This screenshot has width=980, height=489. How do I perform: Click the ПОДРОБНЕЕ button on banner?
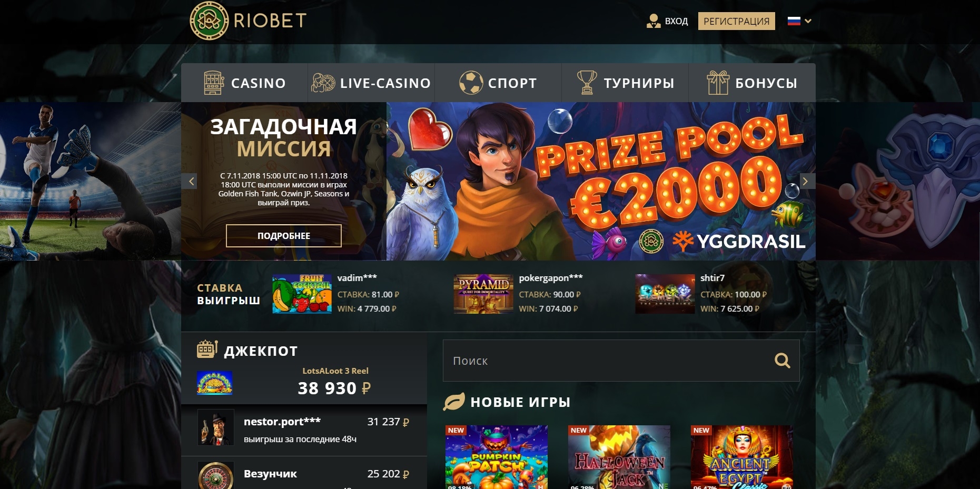click(x=284, y=236)
